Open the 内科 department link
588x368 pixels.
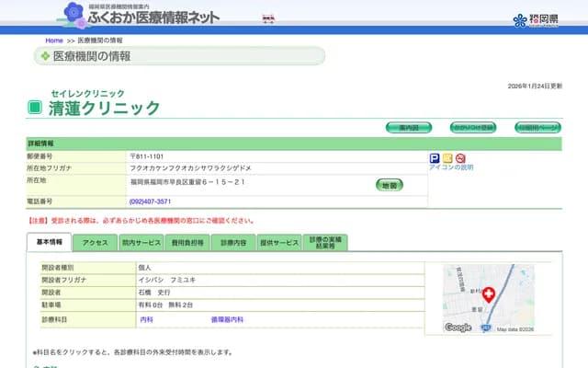(x=146, y=319)
